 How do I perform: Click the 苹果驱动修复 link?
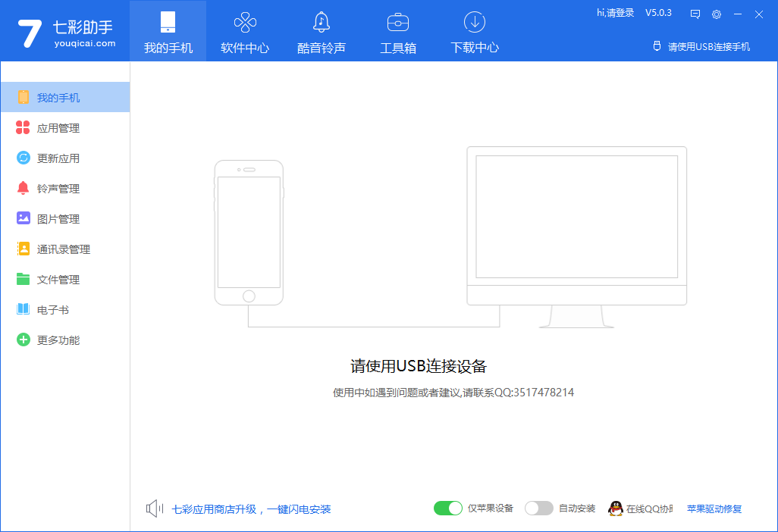coord(714,508)
